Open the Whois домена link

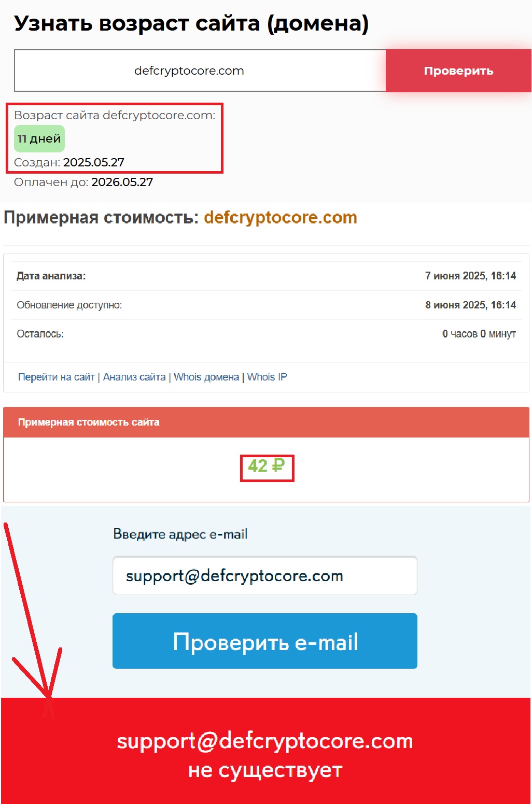point(206,377)
